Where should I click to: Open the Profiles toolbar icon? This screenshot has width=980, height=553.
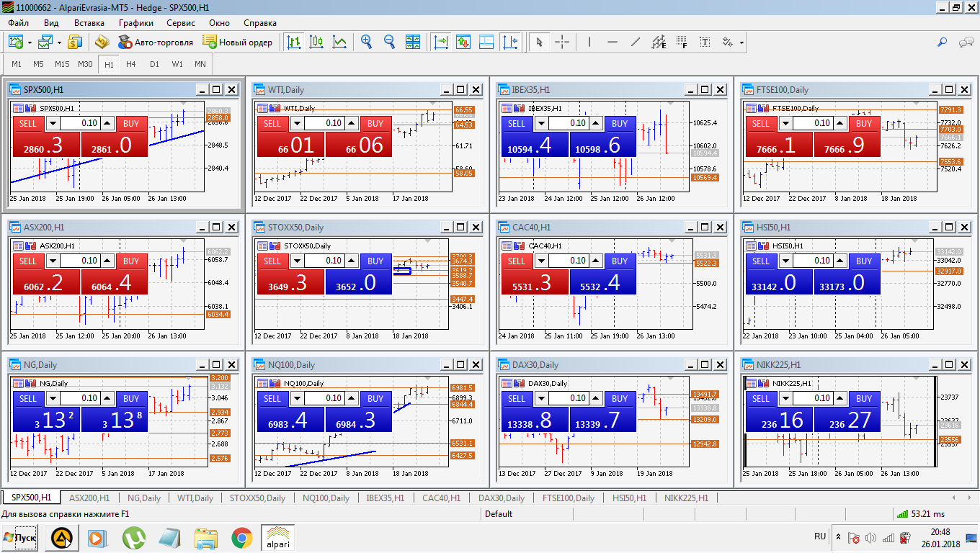pos(46,42)
